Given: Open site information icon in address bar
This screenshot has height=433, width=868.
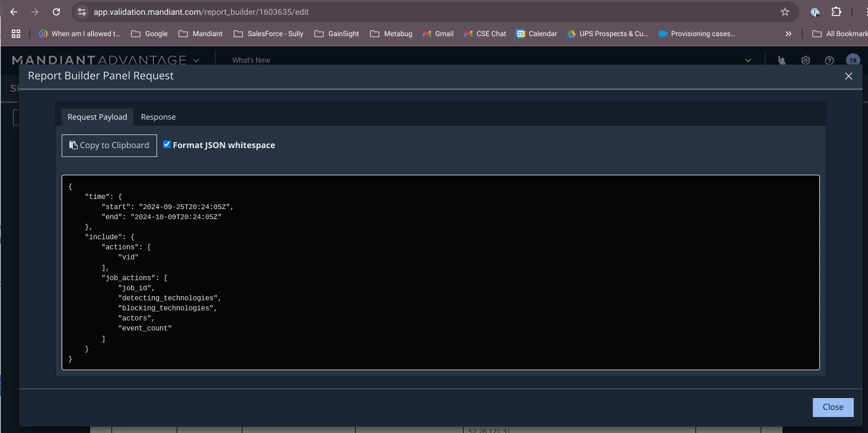Looking at the screenshot, I should click(82, 12).
